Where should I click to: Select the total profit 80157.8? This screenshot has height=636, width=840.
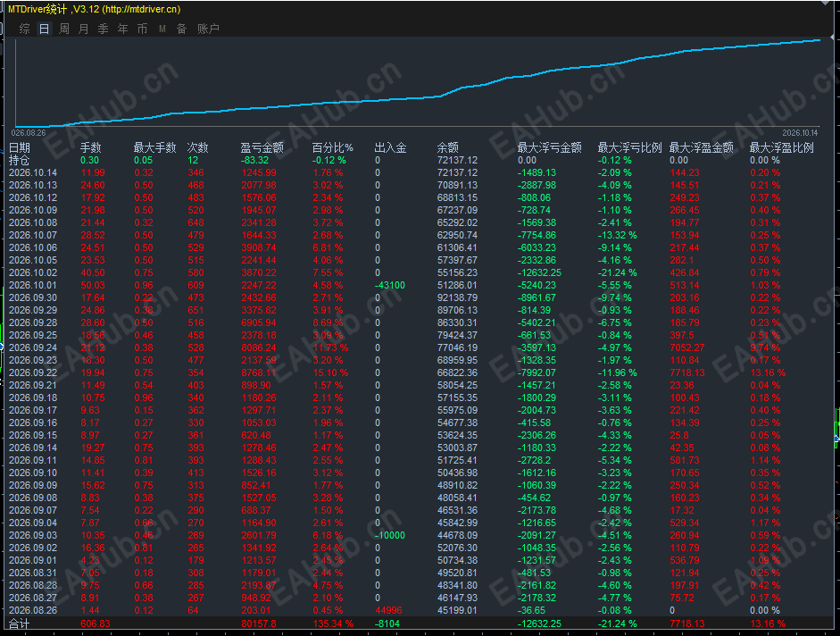(259, 623)
